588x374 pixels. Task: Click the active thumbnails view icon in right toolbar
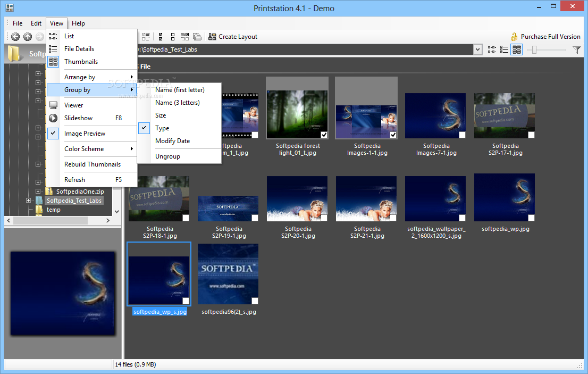[x=517, y=49]
